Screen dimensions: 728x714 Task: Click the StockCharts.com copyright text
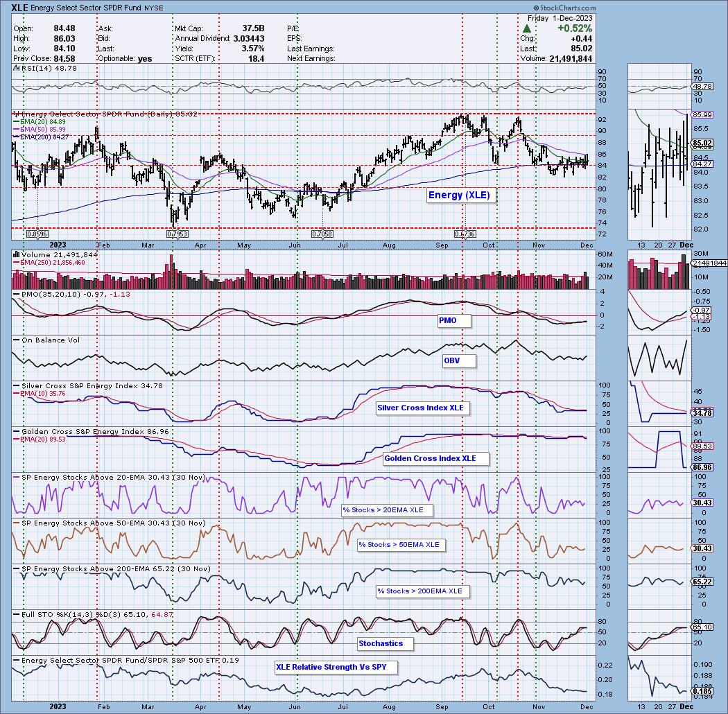(564, 8)
